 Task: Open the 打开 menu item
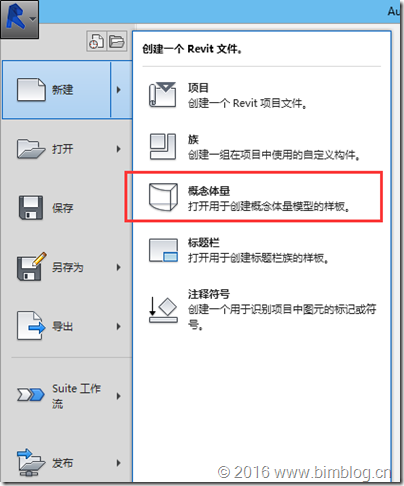pos(67,149)
